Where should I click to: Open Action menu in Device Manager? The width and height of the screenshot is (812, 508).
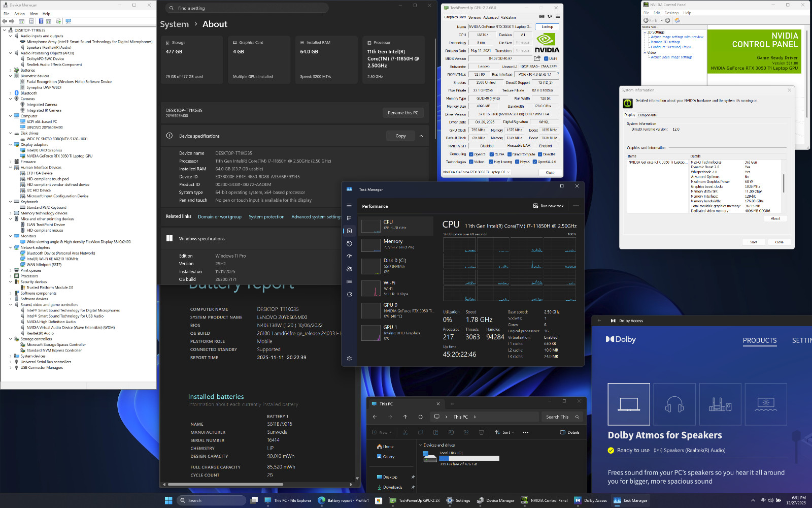(19, 14)
